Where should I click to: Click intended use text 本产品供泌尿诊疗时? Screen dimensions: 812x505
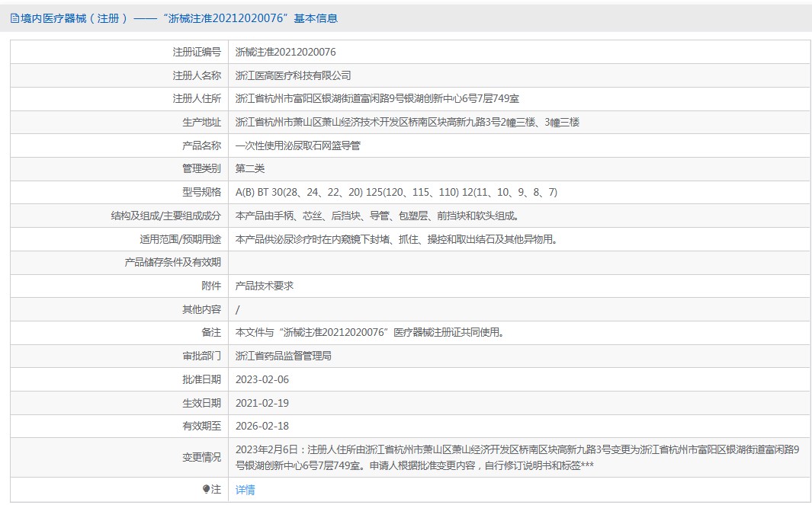pos(396,239)
